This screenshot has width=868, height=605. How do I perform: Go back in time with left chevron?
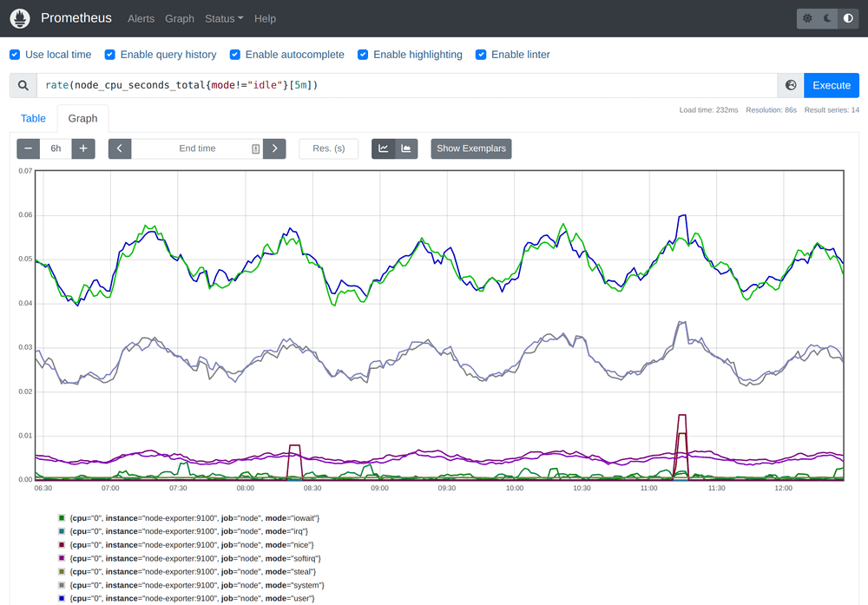click(x=120, y=148)
